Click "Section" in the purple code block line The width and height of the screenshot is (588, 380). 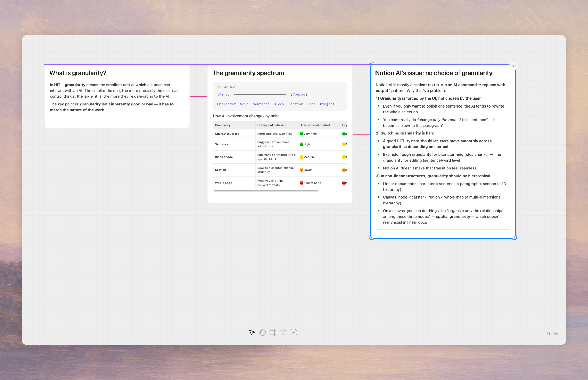coord(296,104)
